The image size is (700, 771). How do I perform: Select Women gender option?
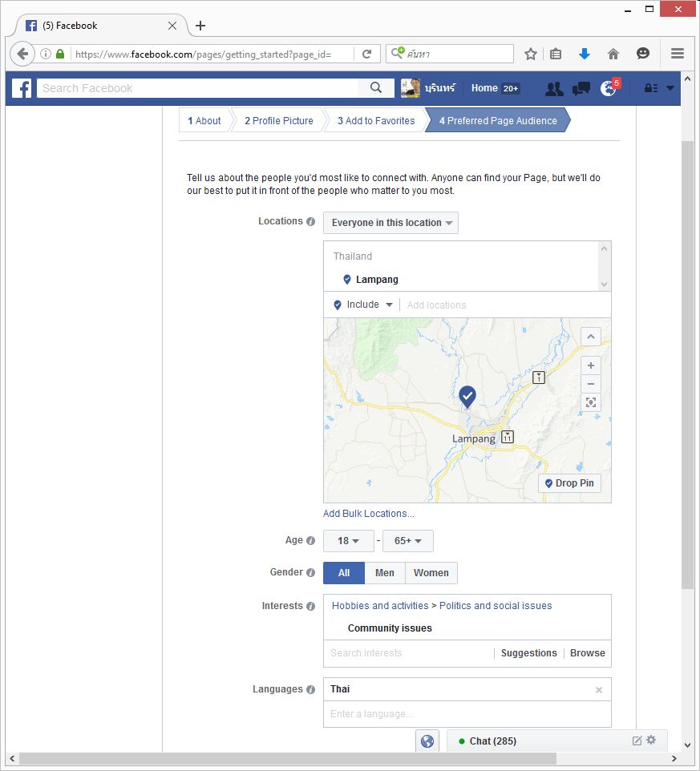tap(431, 573)
